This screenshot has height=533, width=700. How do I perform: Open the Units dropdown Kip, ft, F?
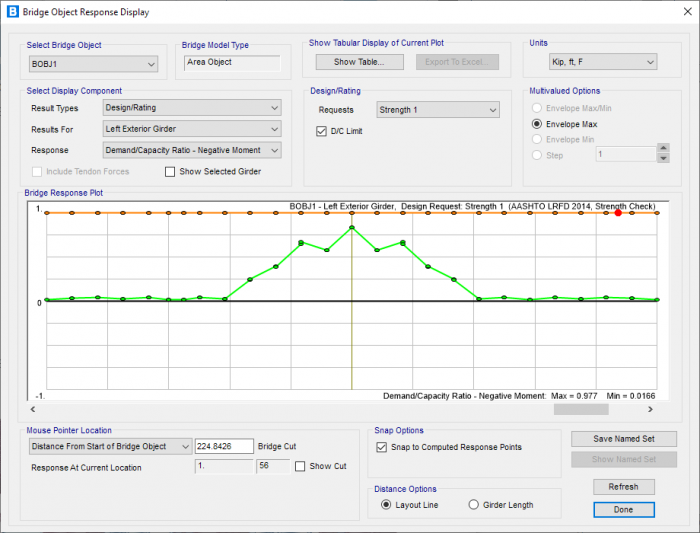603,62
